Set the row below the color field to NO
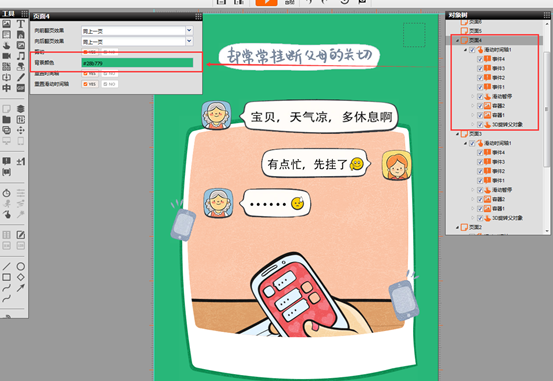This screenshot has width=553, height=381. [110, 73]
